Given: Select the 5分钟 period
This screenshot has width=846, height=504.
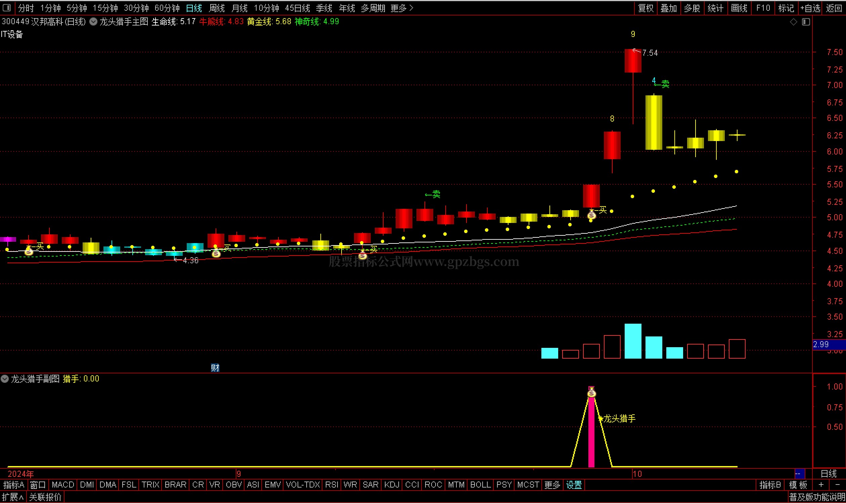Looking at the screenshot, I should point(77,8).
